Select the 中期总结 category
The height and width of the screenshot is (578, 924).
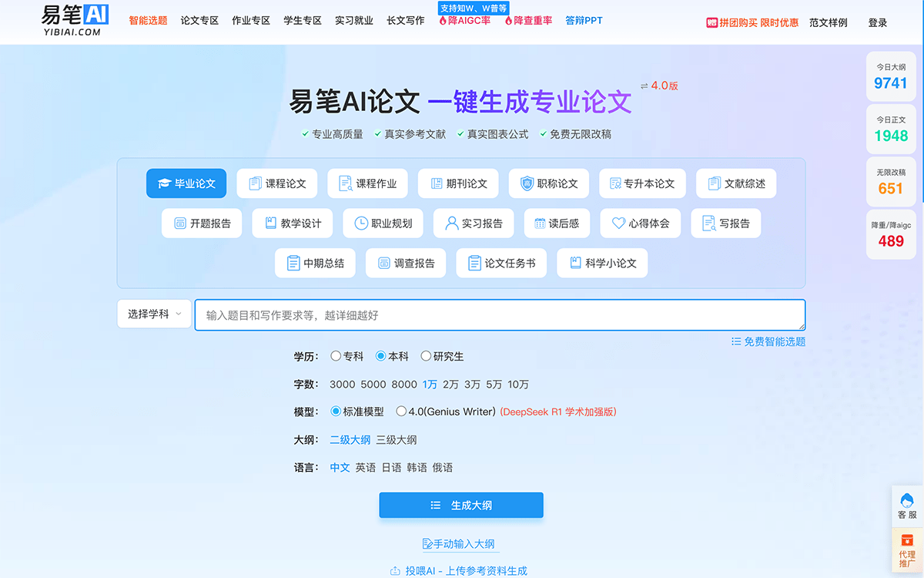click(315, 263)
